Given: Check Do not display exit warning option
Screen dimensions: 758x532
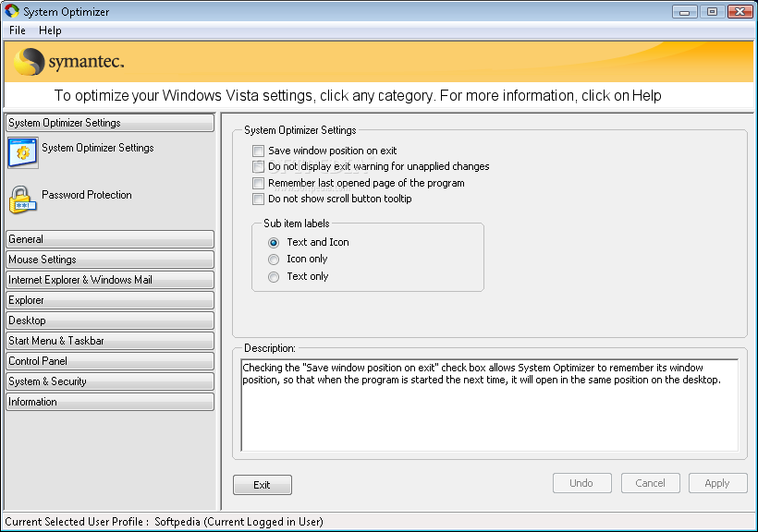Looking at the screenshot, I should tap(258, 166).
